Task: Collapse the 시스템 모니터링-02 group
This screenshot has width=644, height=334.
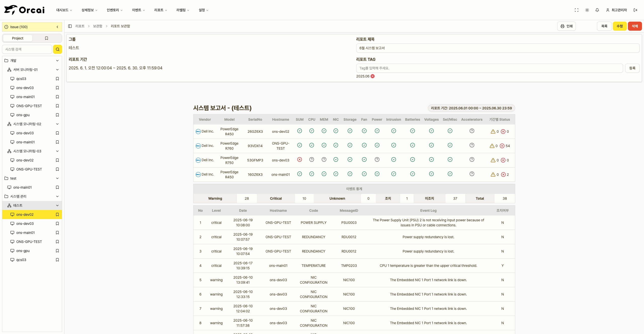Action: point(57,124)
